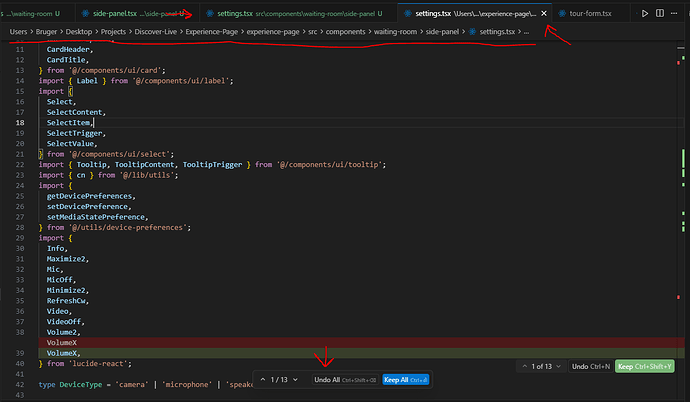The image size is (690, 402).
Task: Click 'getDevicePreferences,' line
Action: tap(91, 196)
